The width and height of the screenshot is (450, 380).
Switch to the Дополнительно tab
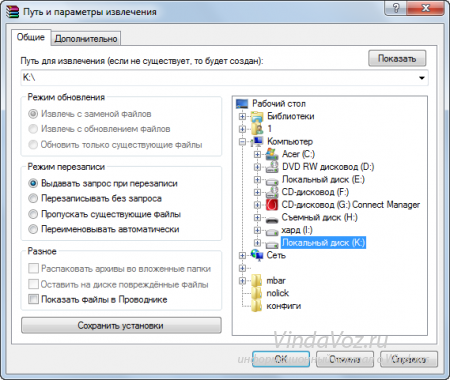(x=86, y=39)
